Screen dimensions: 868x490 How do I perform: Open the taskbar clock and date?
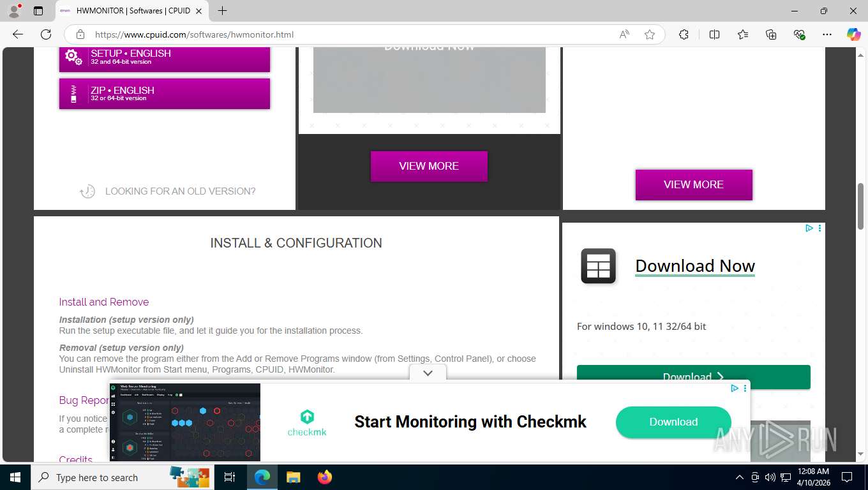[812, 477]
